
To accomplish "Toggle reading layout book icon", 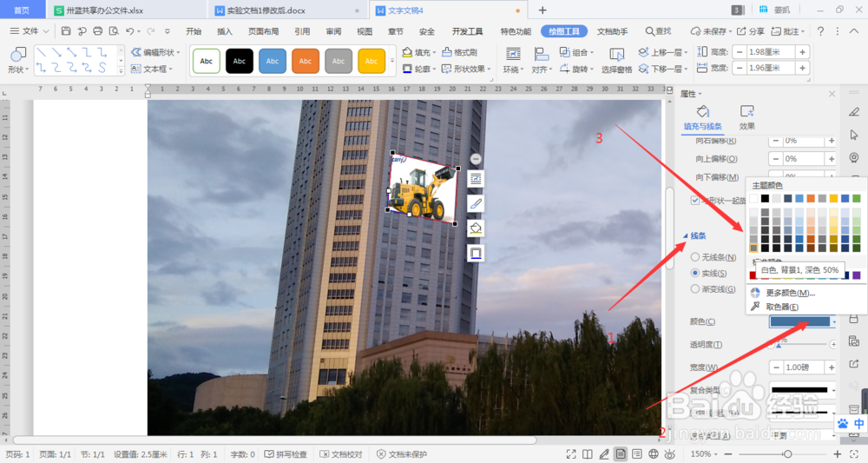I will pos(588,454).
